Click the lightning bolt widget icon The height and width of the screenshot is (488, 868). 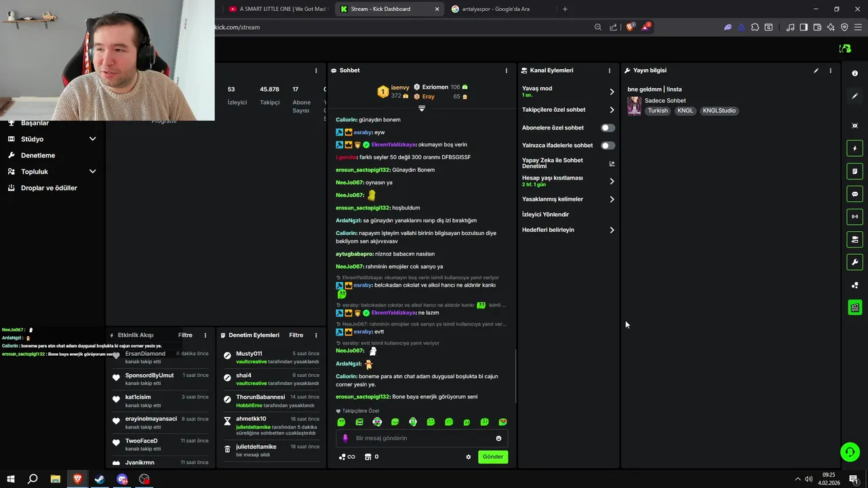[854, 148]
